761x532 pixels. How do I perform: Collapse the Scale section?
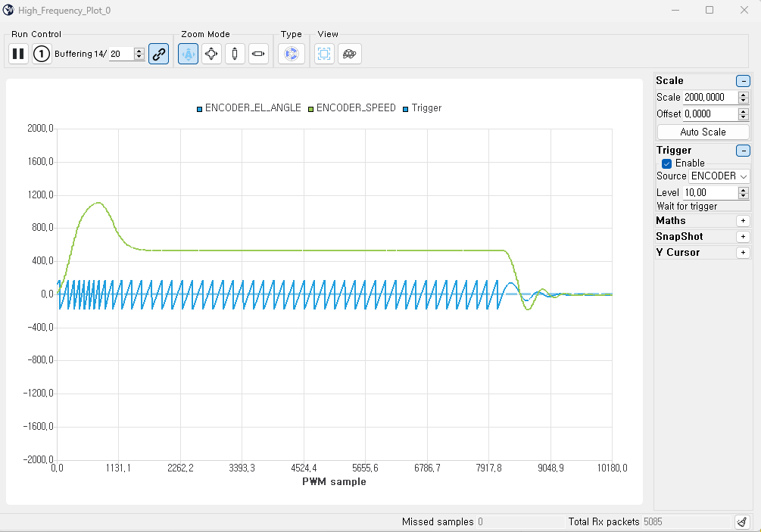743,80
